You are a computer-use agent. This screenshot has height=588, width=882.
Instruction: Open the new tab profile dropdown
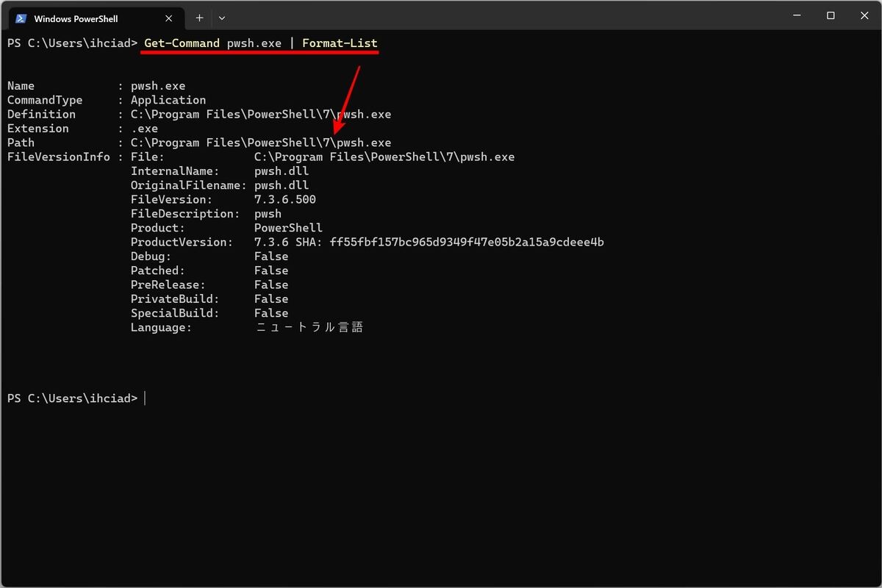[222, 18]
